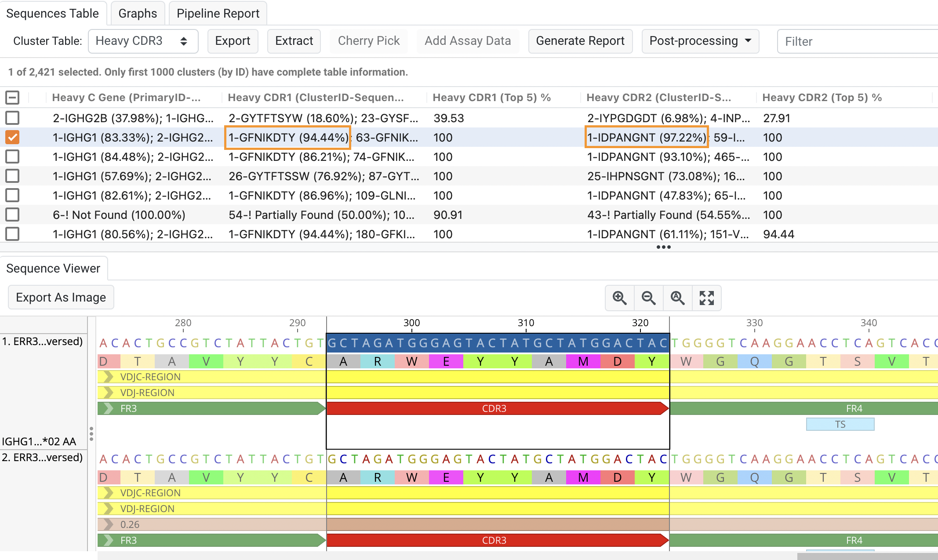Screen dimensions: 938x560
Task: Expand VDJC-REGION chevron in sequence 2
Action: (108, 493)
